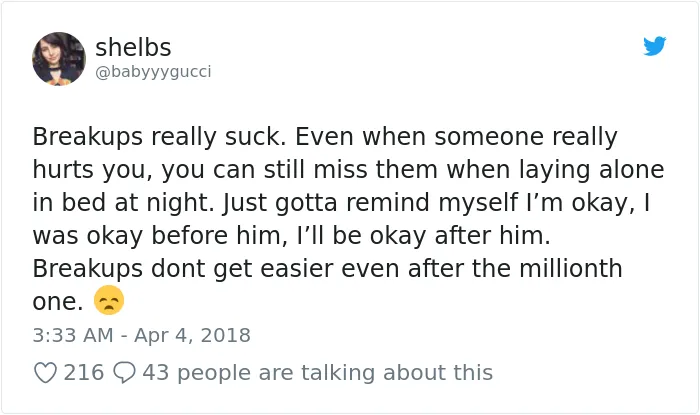700x415 pixels.
Task: Click the 216 likes count
Action: [x=83, y=373]
